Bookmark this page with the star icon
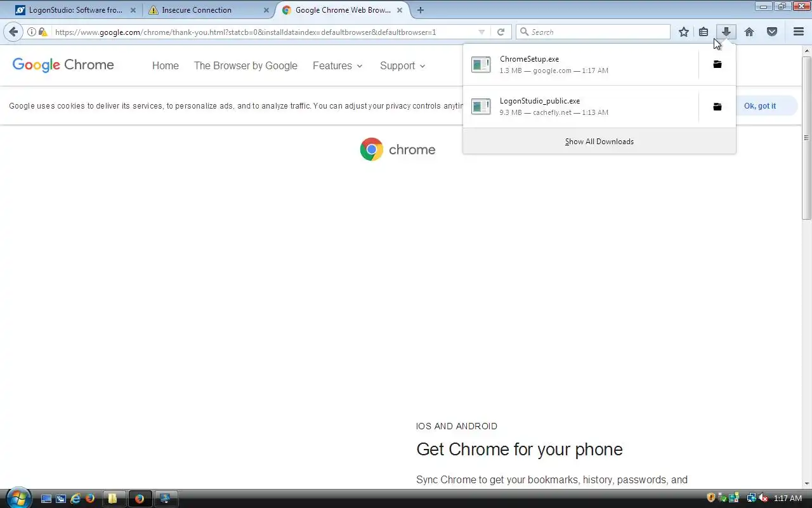 683,32
